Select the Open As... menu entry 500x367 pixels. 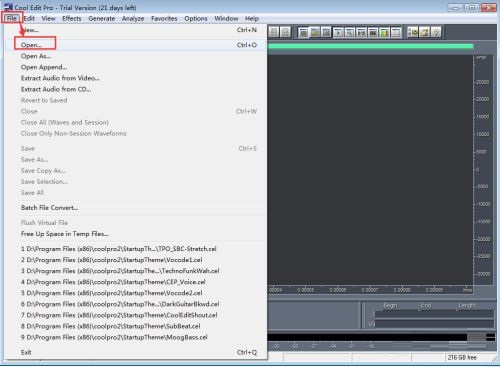click(136, 56)
